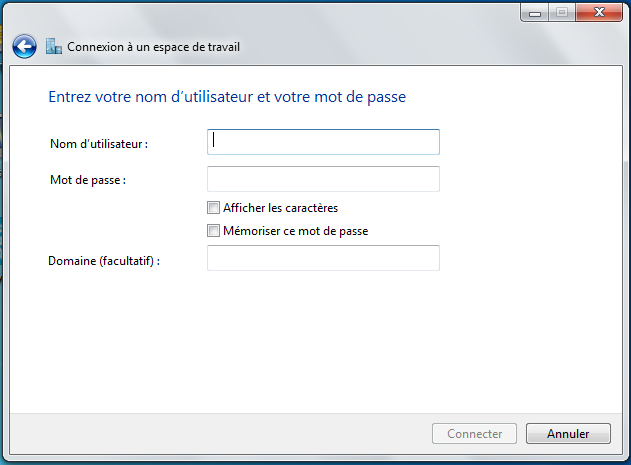Click the Mot de passe label
The image size is (631, 465).
(88, 180)
